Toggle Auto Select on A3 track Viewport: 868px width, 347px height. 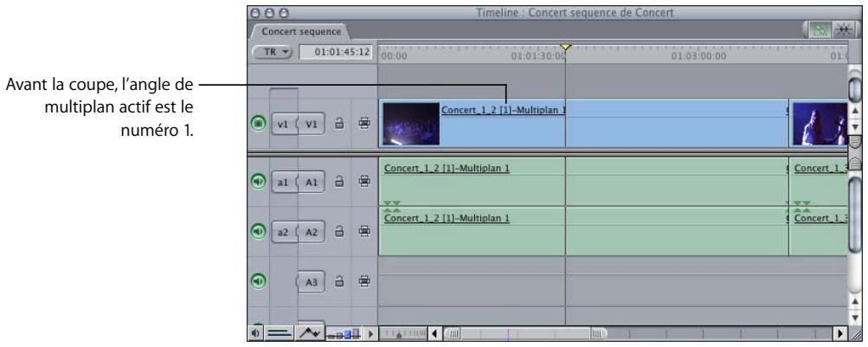[x=363, y=281]
